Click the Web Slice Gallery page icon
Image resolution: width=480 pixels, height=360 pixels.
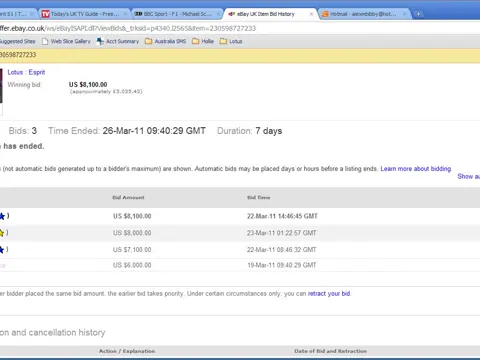click(45, 41)
